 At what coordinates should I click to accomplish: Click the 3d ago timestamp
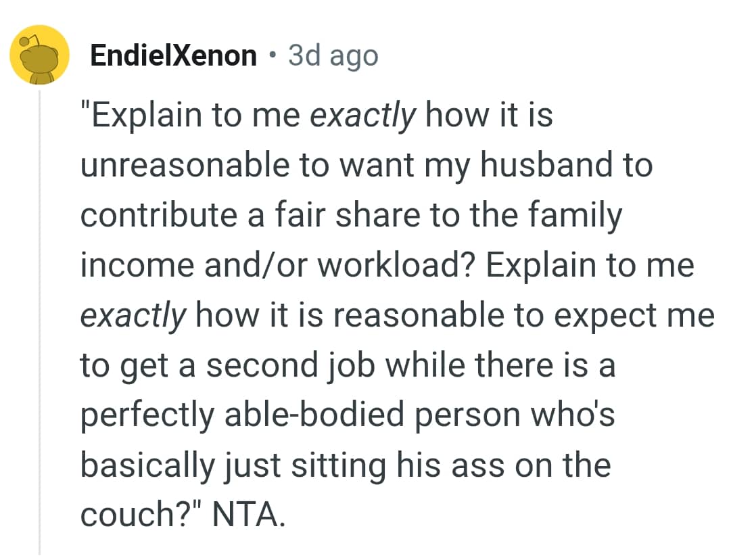point(331,55)
